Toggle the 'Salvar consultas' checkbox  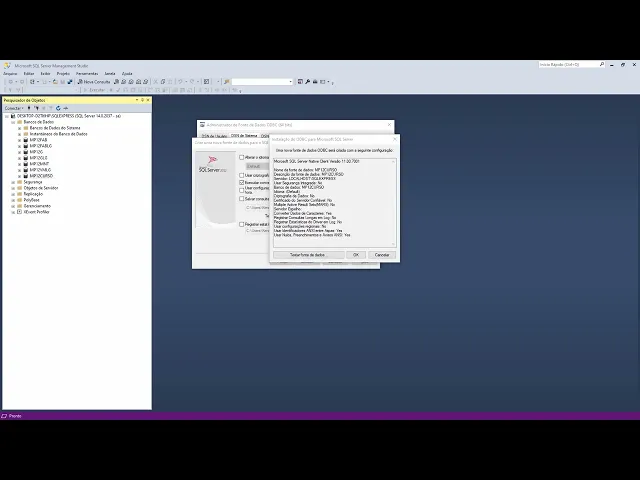click(x=242, y=199)
